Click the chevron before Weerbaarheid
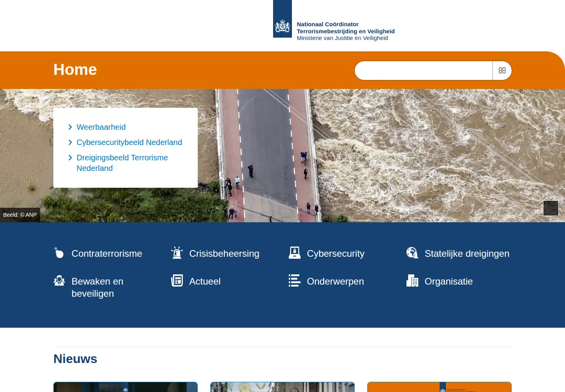The image size is (565, 392). (70, 127)
